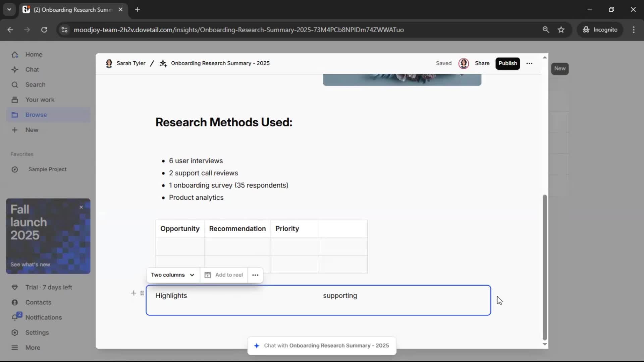Bookmark the page with the star icon
644x362 pixels.
click(x=561, y=30)
